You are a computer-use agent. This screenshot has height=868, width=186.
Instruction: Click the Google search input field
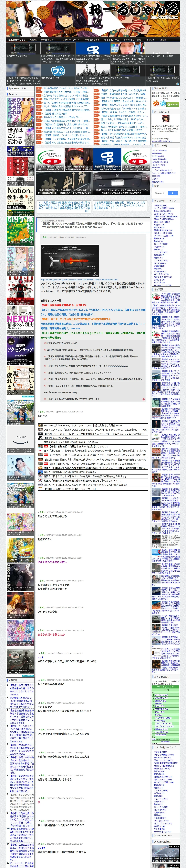[x=159, y=193]
